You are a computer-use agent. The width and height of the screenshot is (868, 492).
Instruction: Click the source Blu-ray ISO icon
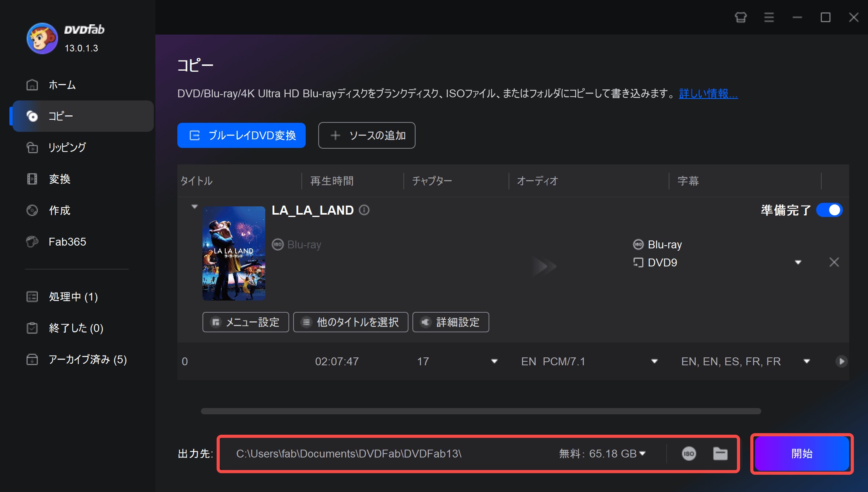(278, 244)
